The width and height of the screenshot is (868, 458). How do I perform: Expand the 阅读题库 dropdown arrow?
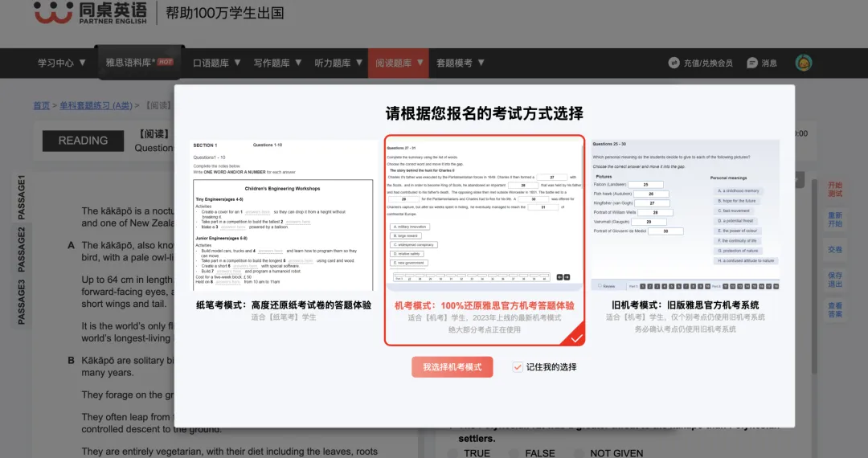420,63
